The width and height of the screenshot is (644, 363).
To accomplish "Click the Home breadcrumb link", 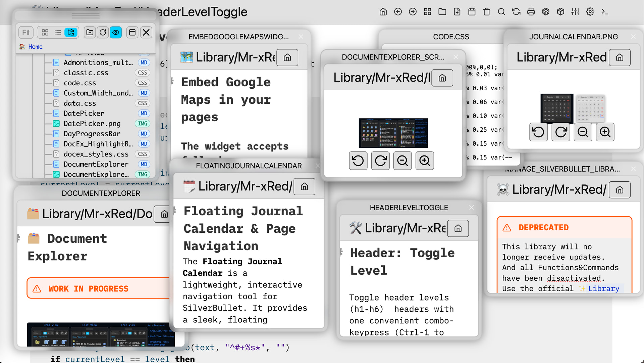I will [x=35, y=47].
